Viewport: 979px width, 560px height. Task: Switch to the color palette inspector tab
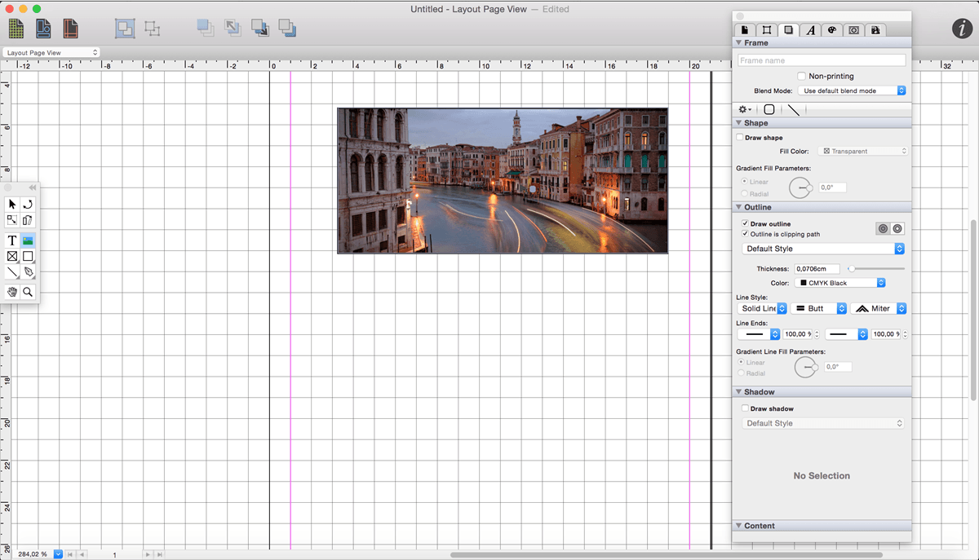point(831,30)
